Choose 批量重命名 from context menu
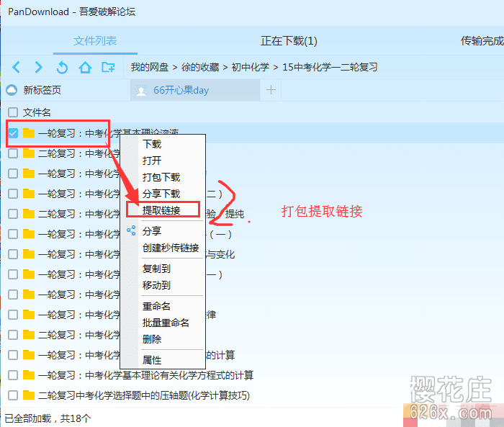 [166, 323]
